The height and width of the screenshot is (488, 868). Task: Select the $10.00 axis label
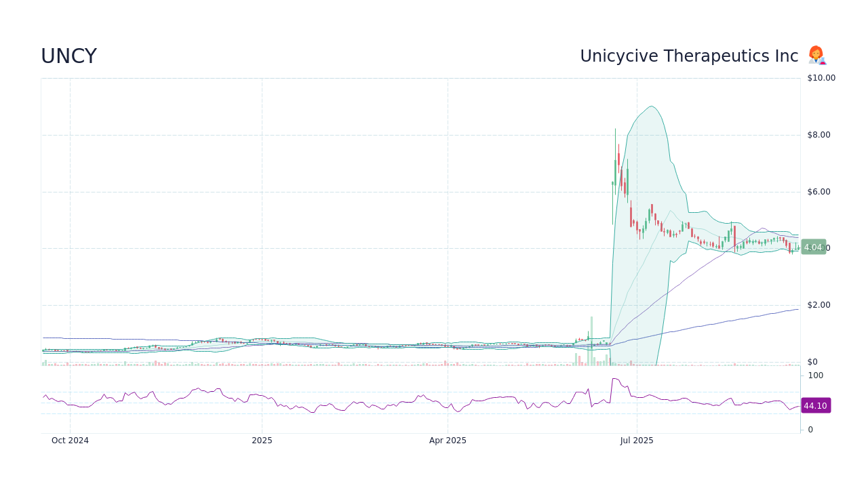(x=821, y=77)
